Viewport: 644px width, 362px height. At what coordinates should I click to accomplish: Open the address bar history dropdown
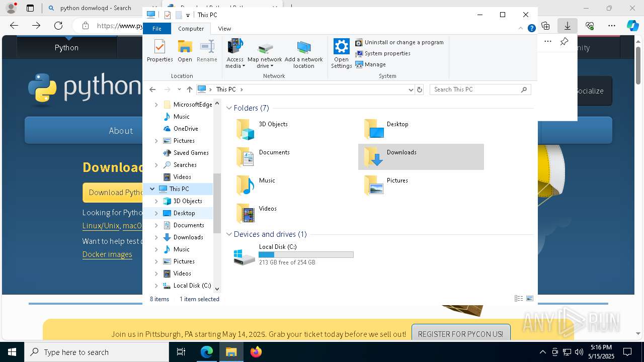411,89
